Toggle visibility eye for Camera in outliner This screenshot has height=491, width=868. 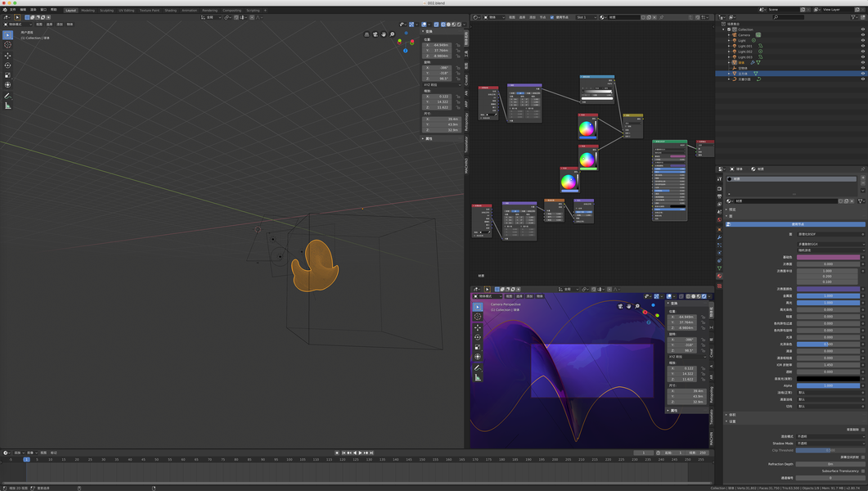pos(862,35)
